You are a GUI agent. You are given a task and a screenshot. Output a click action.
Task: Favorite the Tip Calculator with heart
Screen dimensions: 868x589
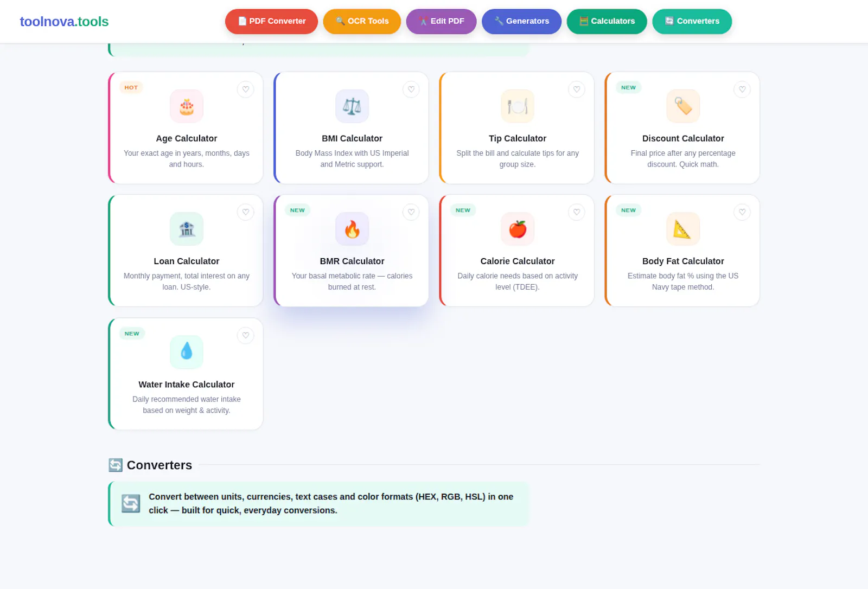click(577, 89)
